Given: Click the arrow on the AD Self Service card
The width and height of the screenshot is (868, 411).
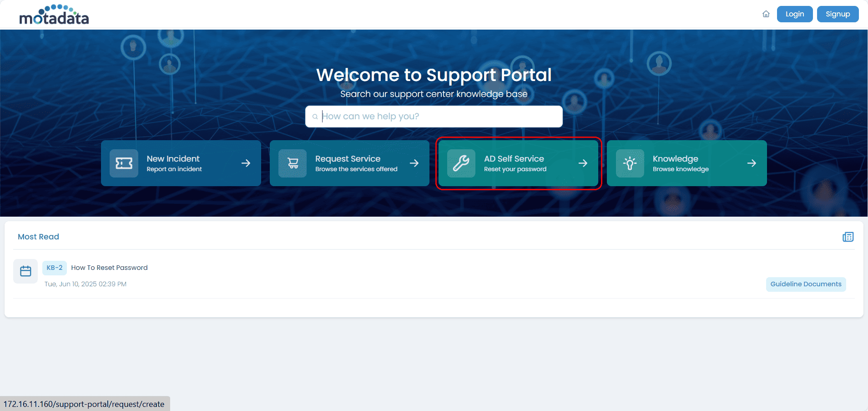Looking at the screenshot, I should coord(584,163).
